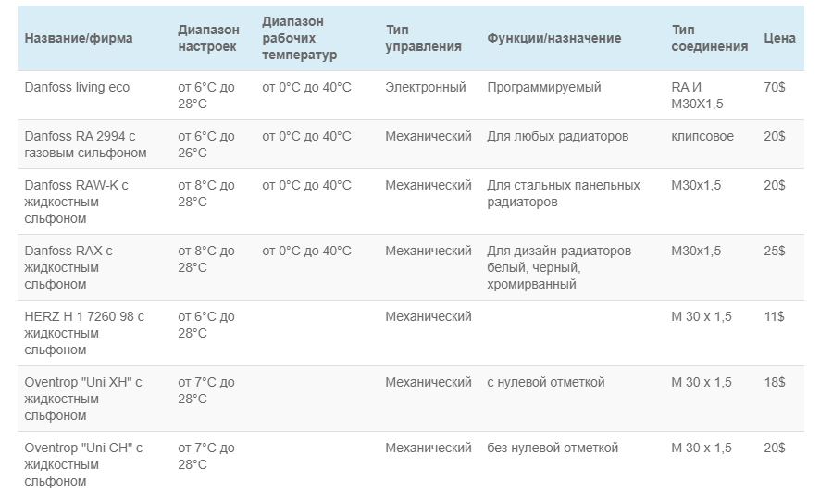Click the "Электронный" control type cell
Image resolution: width=820 pixels, height=504 pixels.
426,88
